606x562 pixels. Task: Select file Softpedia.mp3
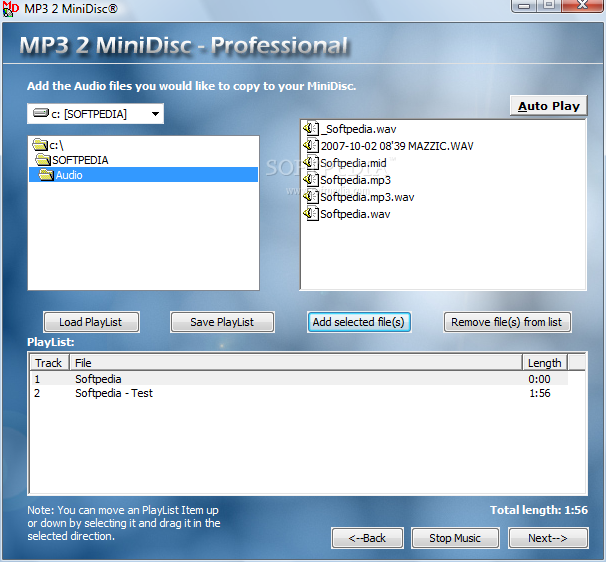tap(356, 180)
